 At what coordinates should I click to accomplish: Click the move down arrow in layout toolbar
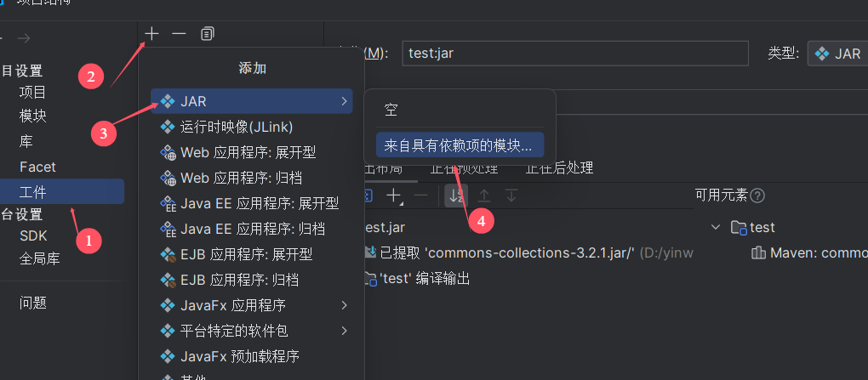[511, 196]
